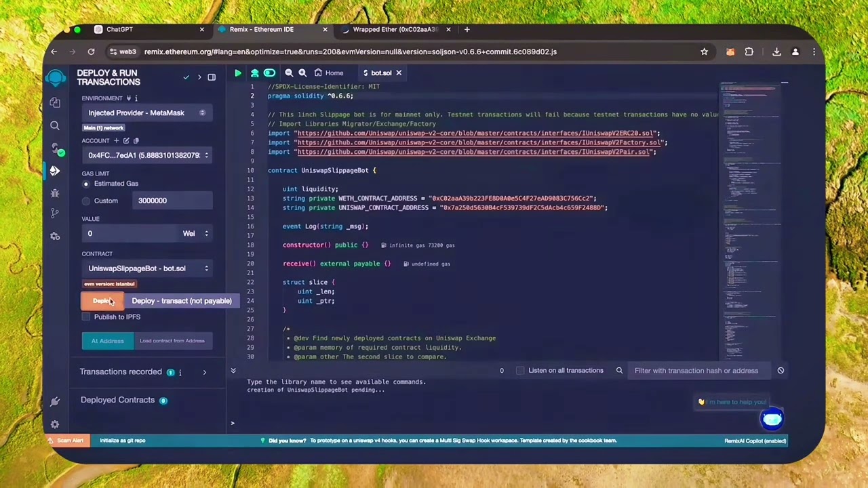Open the Plugin Manager plug icon

(55, 402)
